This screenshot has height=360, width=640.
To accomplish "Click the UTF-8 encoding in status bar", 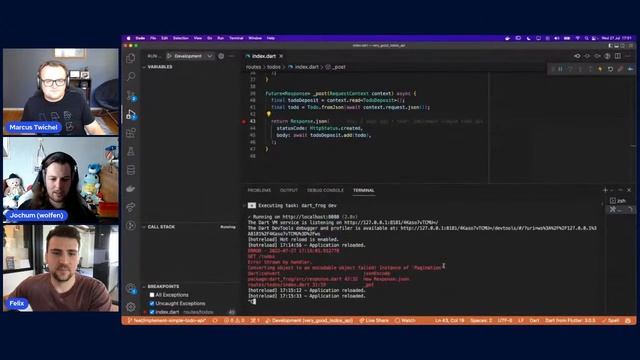I will coord(505,320).
